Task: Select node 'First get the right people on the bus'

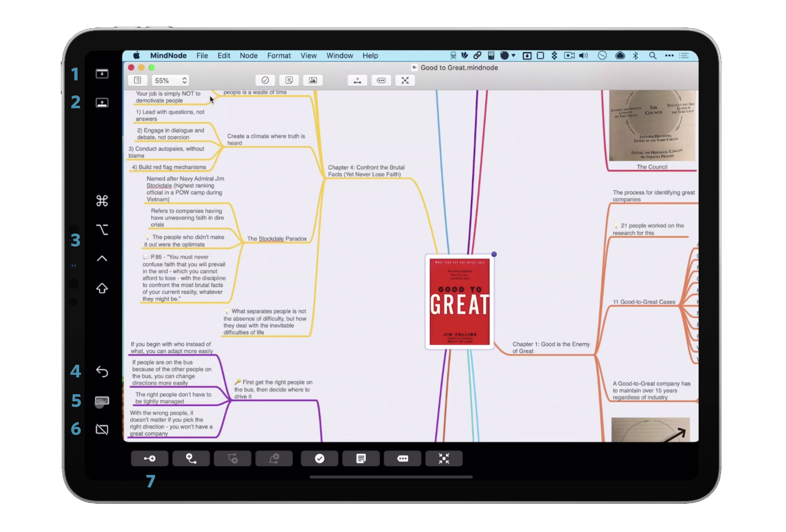Action: tap(273, 389)
